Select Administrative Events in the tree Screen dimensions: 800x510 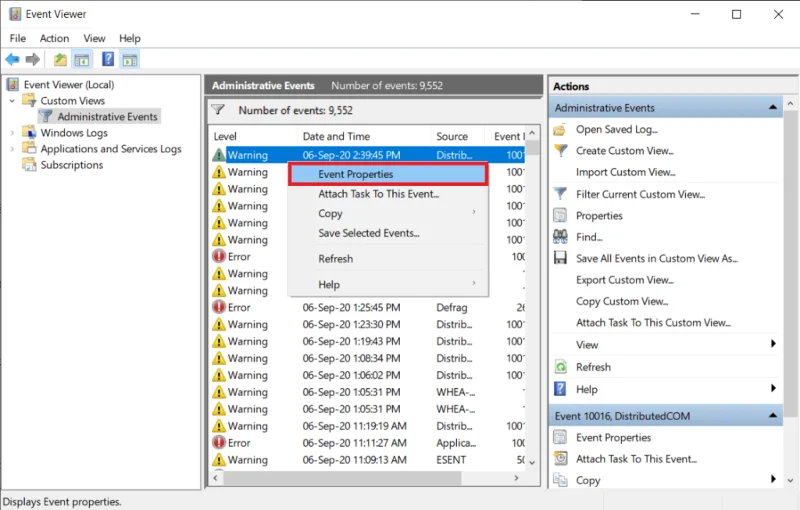tap(107, 117)
